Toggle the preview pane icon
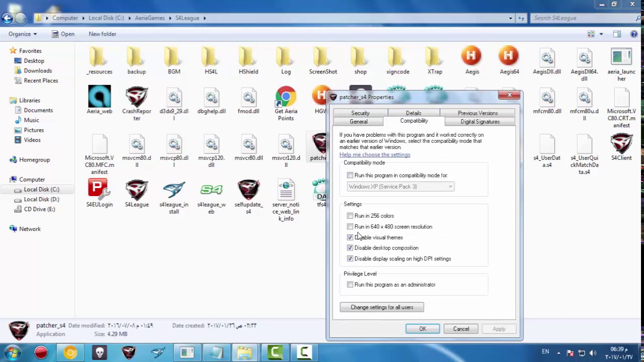Screen dimensions: 644x362 tap(617, 34)
